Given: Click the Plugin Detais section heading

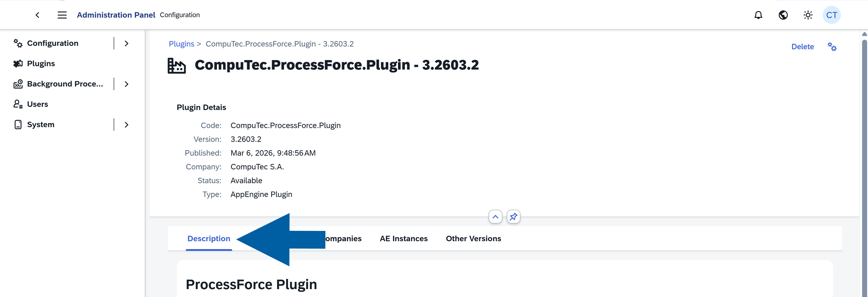Looking at the screenshot, I should [201, 107].
